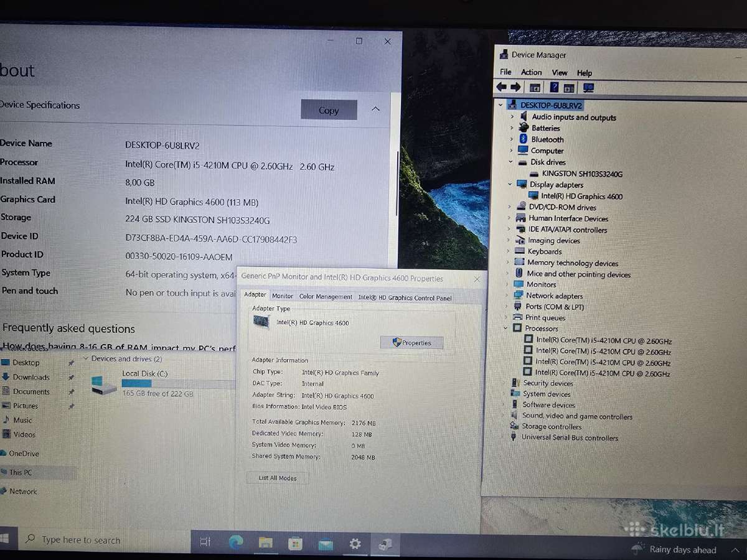Select OneDrive in File Explorer sidebar
747x560 pixels.
24,454
